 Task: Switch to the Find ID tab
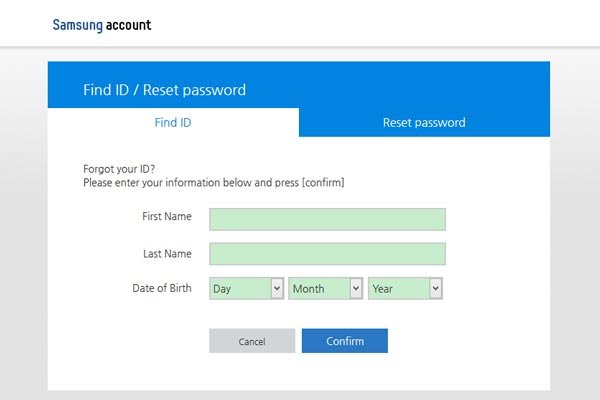[x=173, y=122]
